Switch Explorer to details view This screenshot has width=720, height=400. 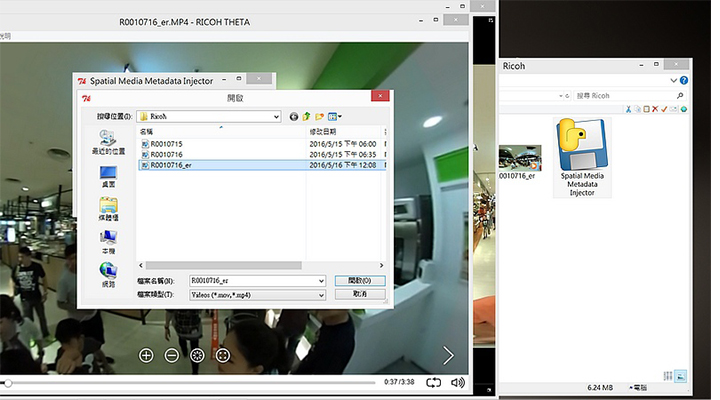668,376
